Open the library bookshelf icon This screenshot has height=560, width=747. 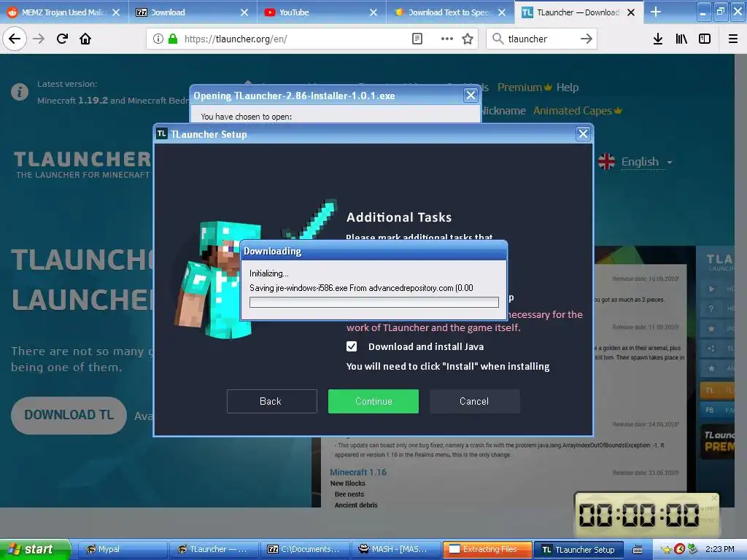681,39
